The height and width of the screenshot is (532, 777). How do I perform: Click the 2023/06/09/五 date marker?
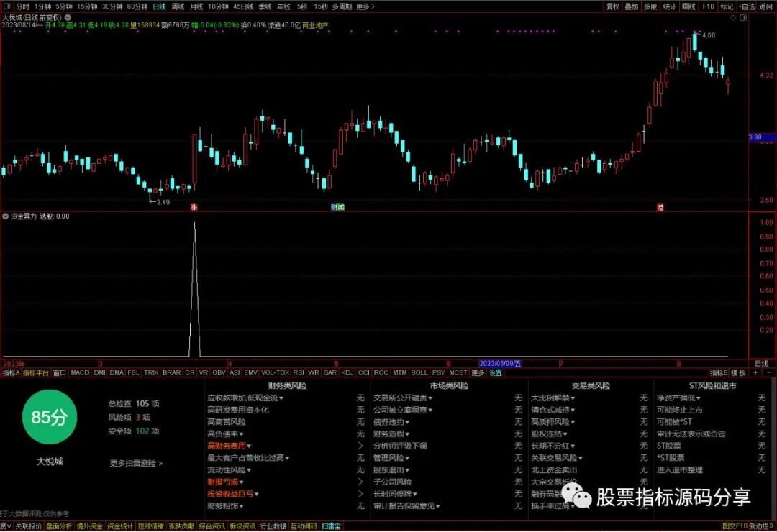point(500,364)
